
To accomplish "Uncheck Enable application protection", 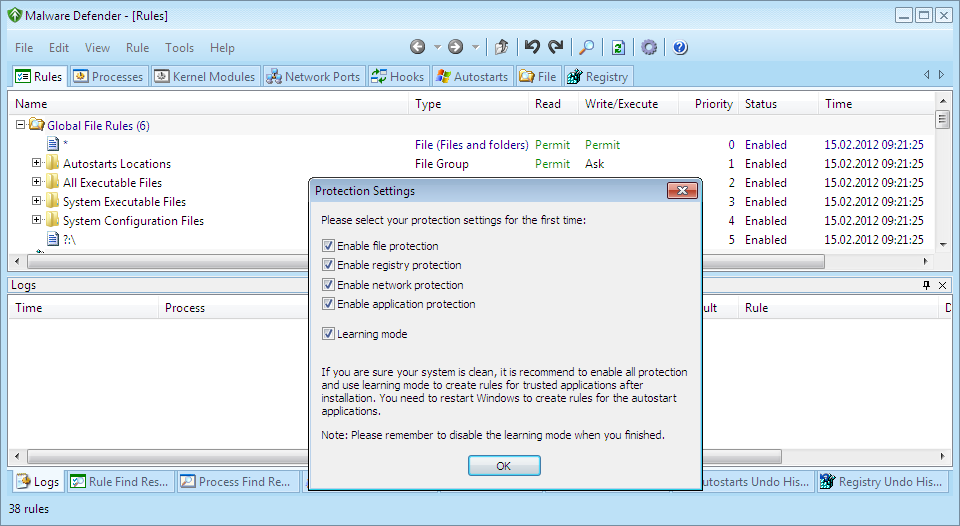I will [x=328, y=304].
